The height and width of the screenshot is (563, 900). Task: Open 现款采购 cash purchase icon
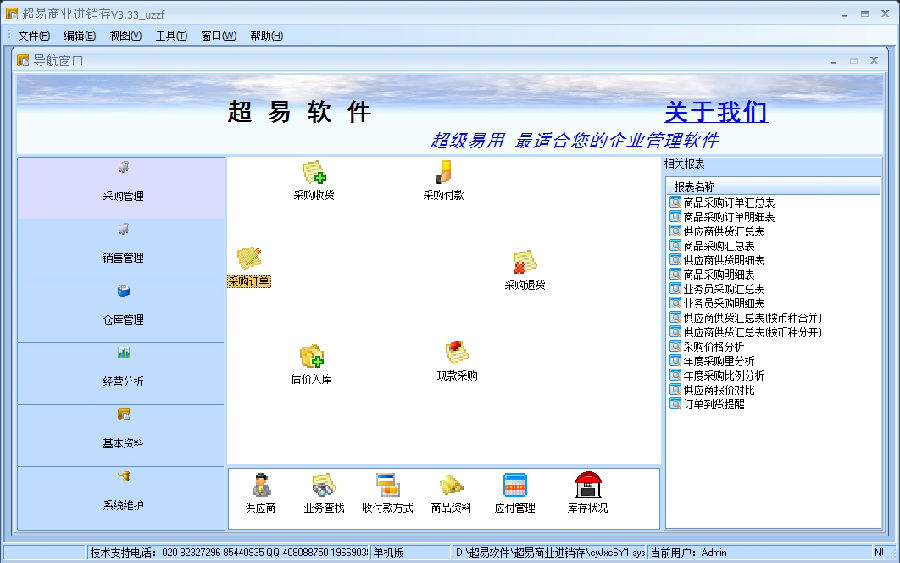click(x=457, y=361)
